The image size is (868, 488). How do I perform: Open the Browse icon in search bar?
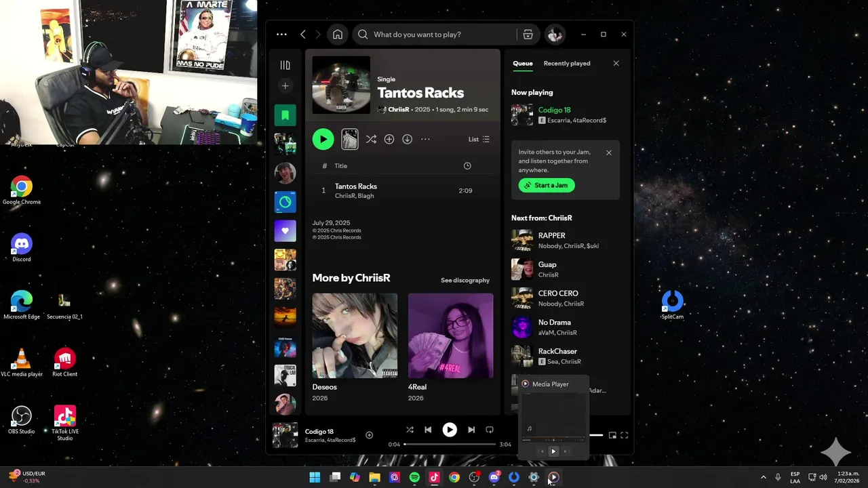(528, 35)
